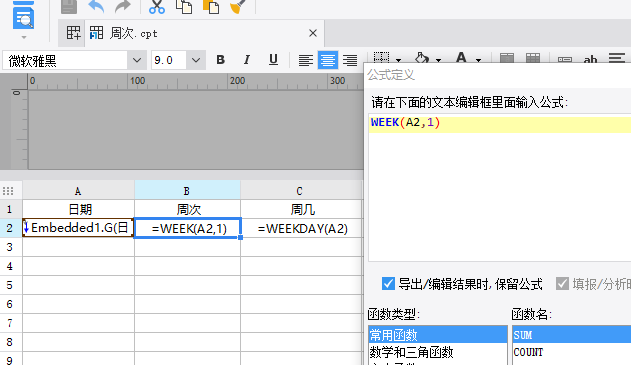Toggle italic formatting

click(247, 60)
